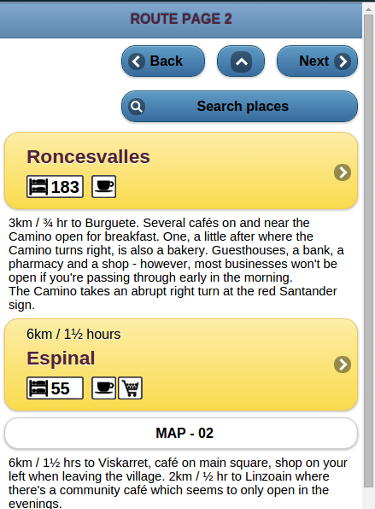Open the MAP - 02 button
375x509 pixels.
[x=181, y=433]
